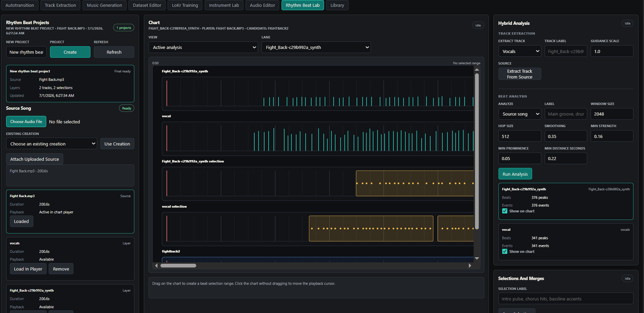The image size is (644, 313).
Task: Open the Analyze dropdown set to Source song
Action: coord(519,114)
